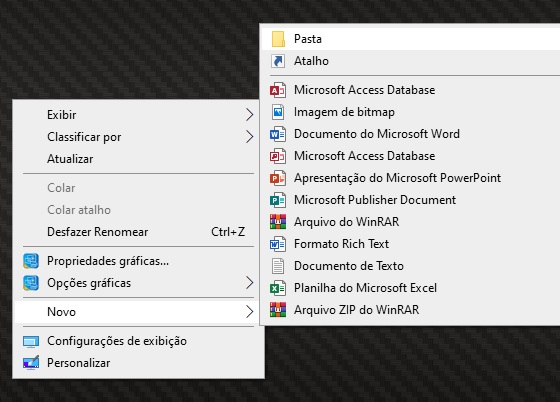Select Imagem de bitmap in the Novo submenu
The image size is (560, 402).
click(411, 112)
